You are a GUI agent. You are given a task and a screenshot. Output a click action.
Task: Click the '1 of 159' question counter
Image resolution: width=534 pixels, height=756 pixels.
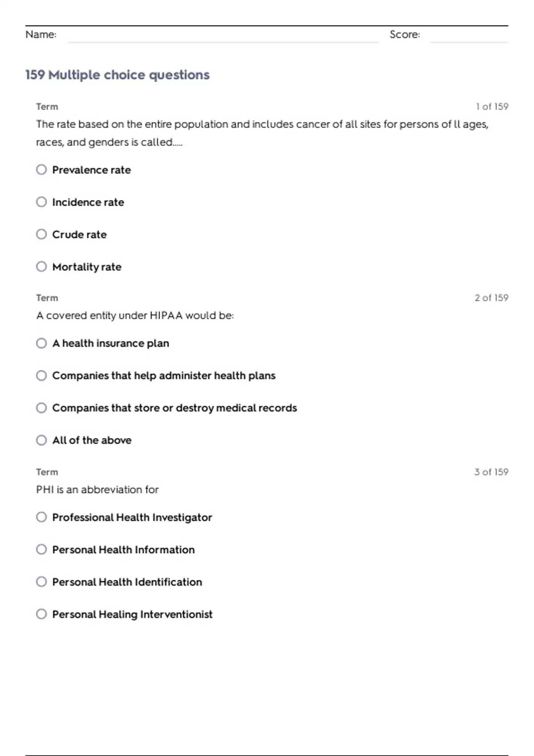pyautogui.click(x=492, y=107)
